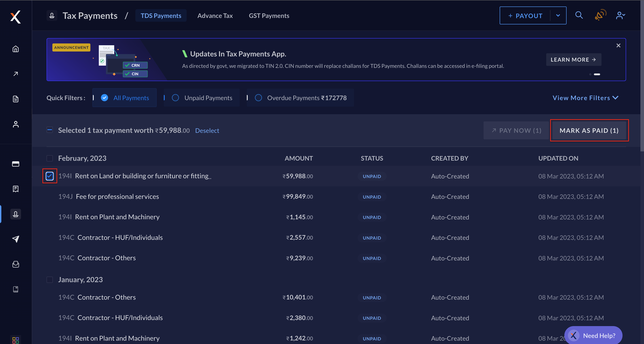
Task: Open February 194I Rent on Plant and Machinery
Action: 336,217
